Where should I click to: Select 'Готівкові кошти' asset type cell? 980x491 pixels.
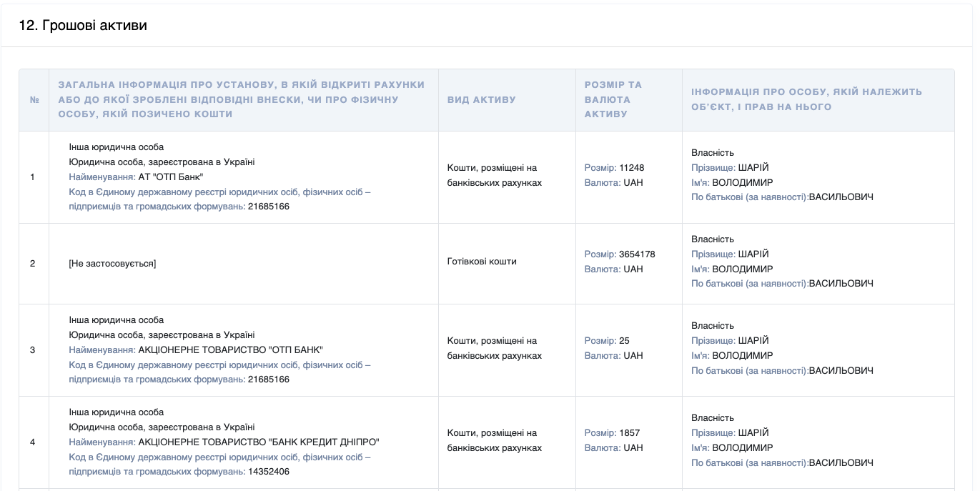tap(482, 262)
